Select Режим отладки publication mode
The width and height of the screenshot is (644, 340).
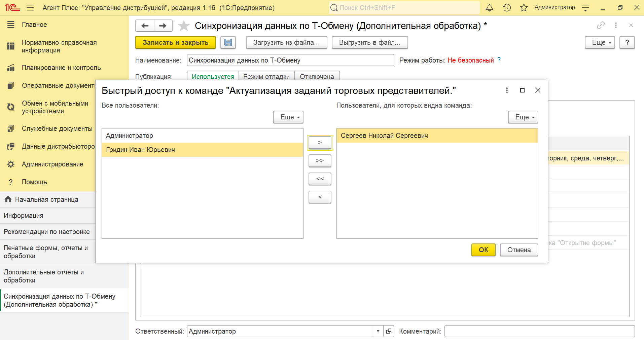coord(266,76)
